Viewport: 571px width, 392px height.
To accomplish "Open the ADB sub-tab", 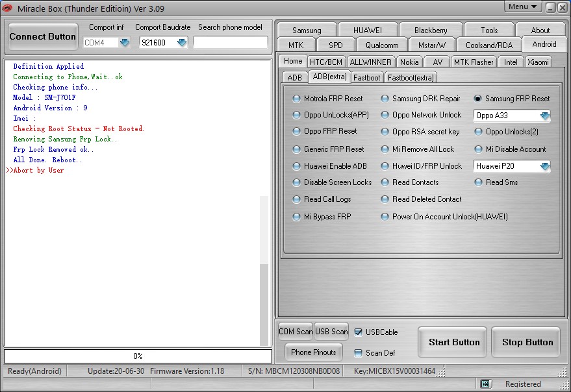I will [x=295, y=77].
